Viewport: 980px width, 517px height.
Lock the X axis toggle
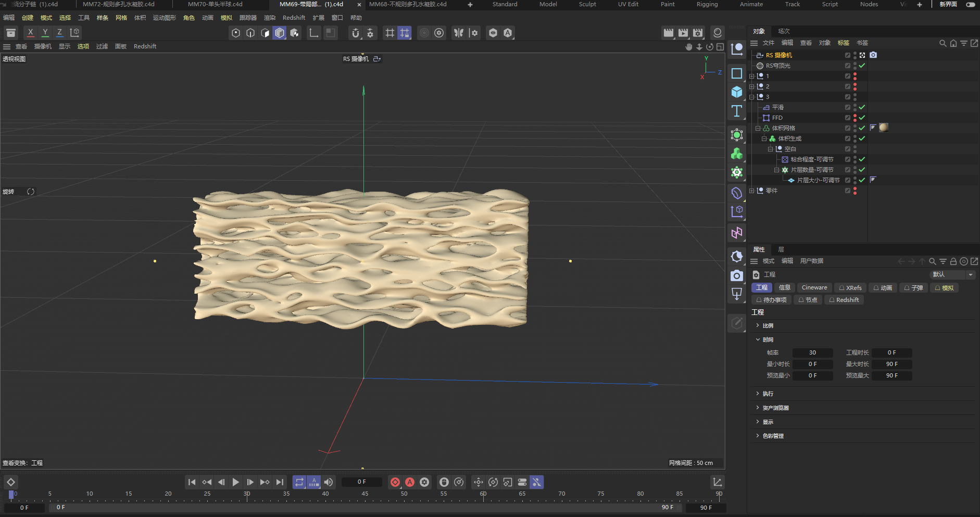tap(31, 32)
